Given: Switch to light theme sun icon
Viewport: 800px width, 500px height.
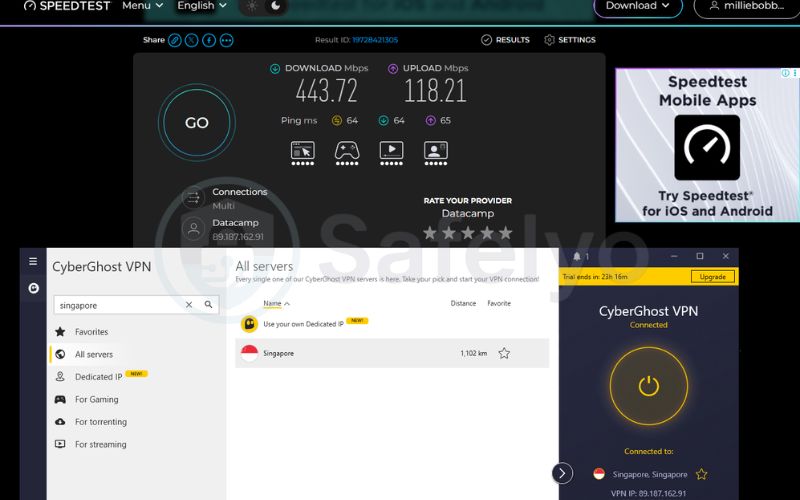Looking at the screenshot, I should tap(252, 6).
